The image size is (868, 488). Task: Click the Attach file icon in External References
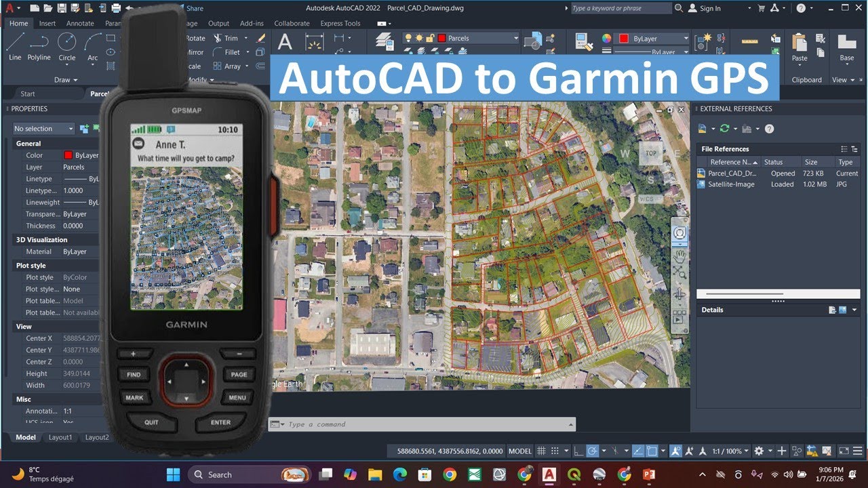click(x=703, y=129)
